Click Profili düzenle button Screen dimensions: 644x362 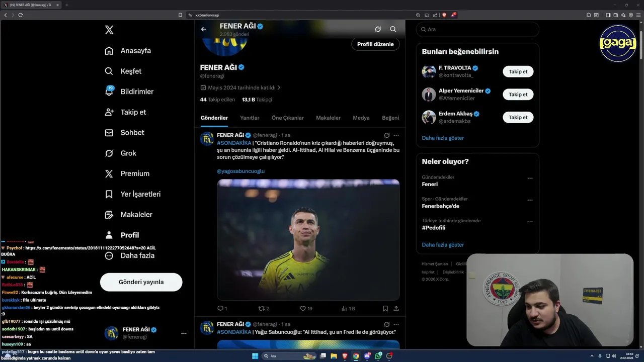375,44
